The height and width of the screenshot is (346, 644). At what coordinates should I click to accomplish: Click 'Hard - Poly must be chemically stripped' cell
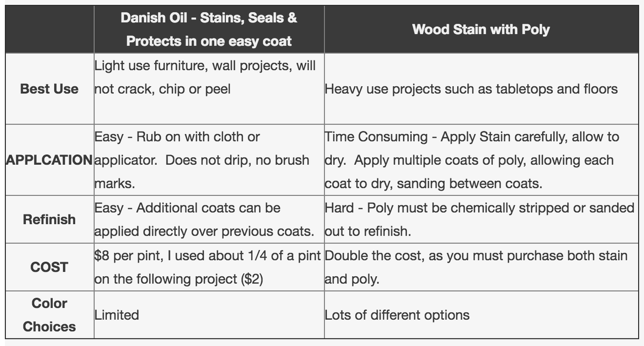coord(480,219)
